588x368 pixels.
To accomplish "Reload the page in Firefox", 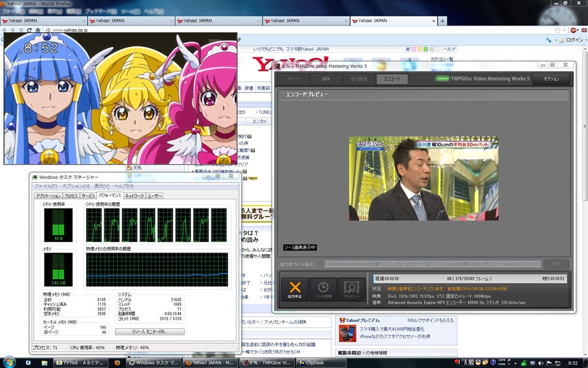I will (29, 30).
